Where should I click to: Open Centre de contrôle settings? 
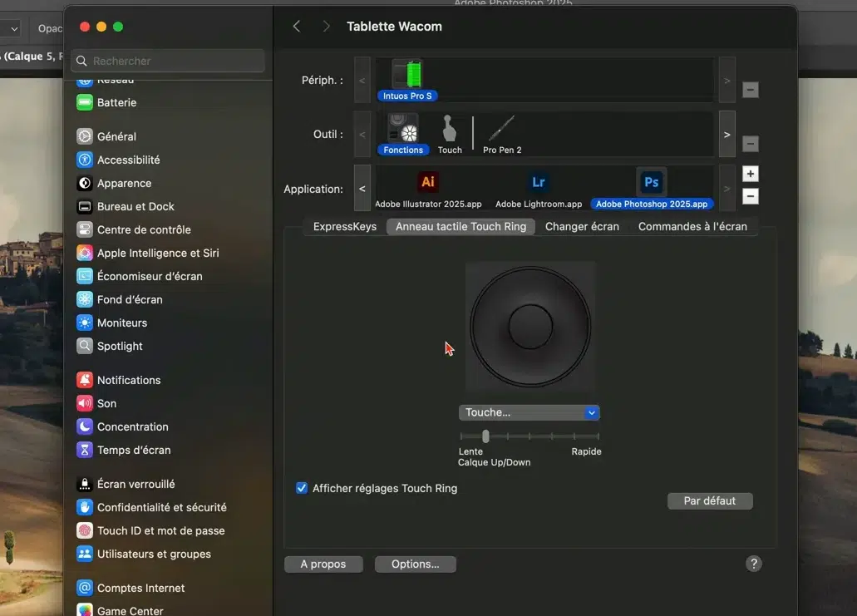(133, 229)
